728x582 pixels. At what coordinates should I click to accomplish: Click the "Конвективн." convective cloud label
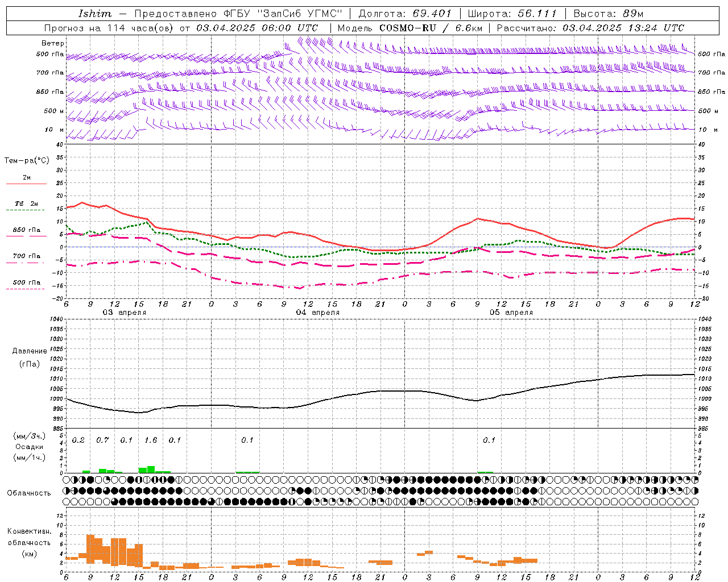[x=30, y=531]
